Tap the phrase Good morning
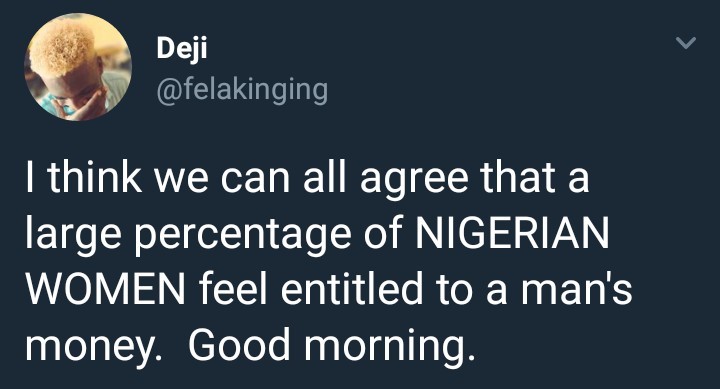This screenshot has height=389, width=720. (331, 346)
